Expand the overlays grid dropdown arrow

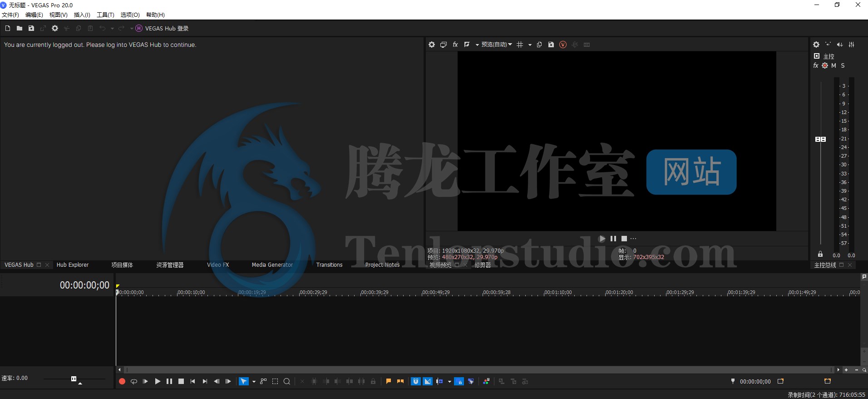(530, 45)
